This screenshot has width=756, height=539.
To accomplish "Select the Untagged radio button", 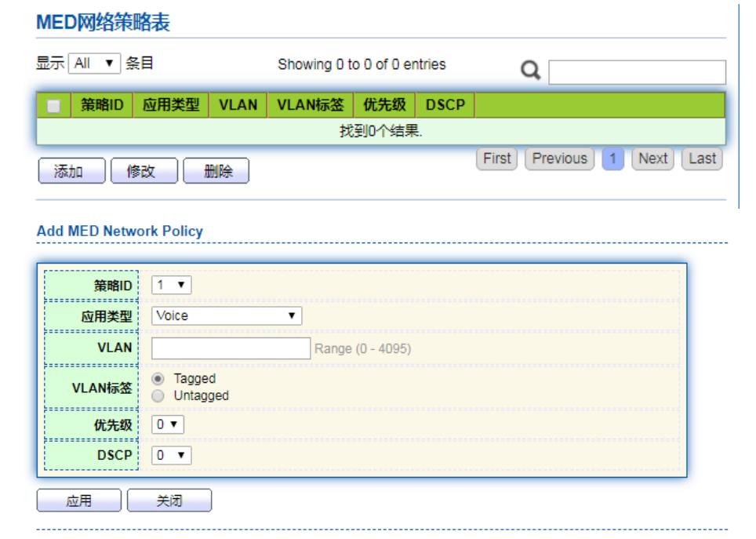I will pyautogui.click(x=158, y=396).
